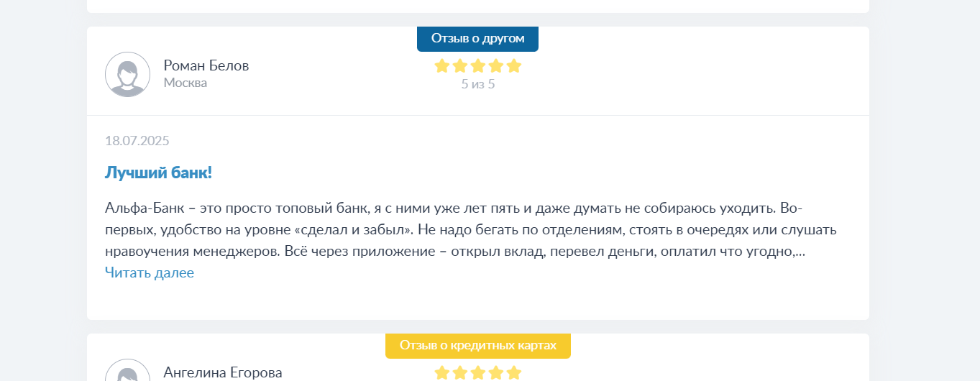This screenshot has width=980, height=381.
Task: Click the first star in Роман Белов's rating
Action: [442, 66]
